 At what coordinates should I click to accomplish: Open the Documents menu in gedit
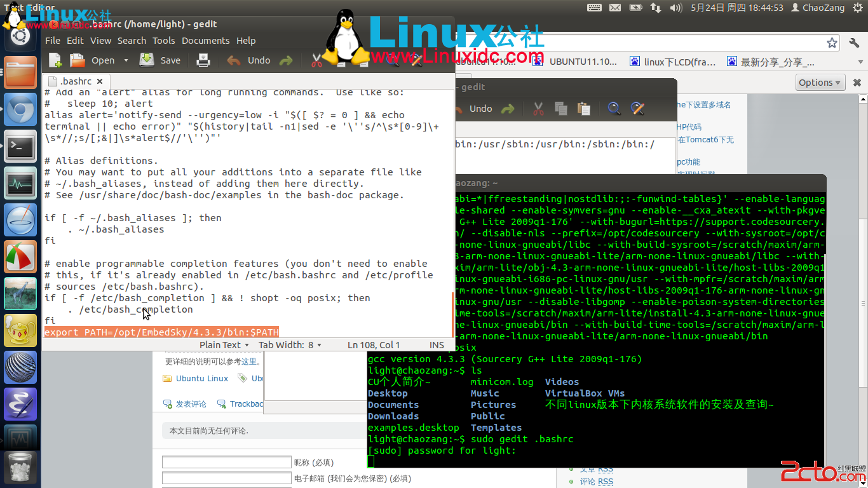[205, 41]
